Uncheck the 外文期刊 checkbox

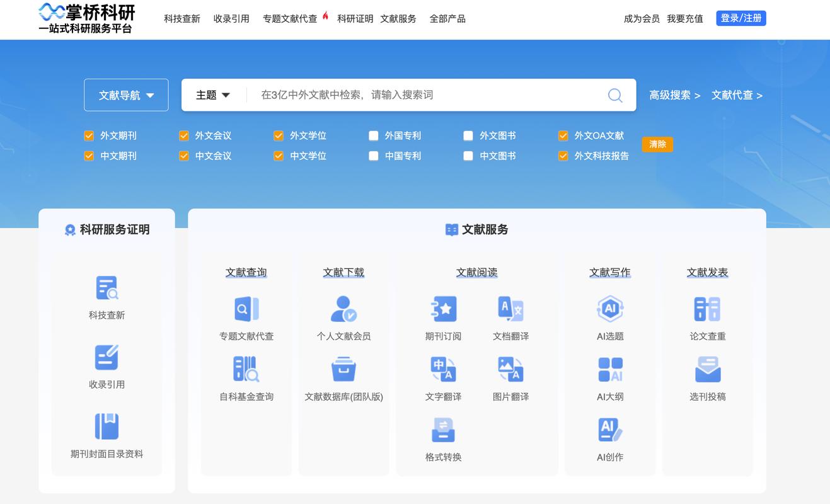89,135
